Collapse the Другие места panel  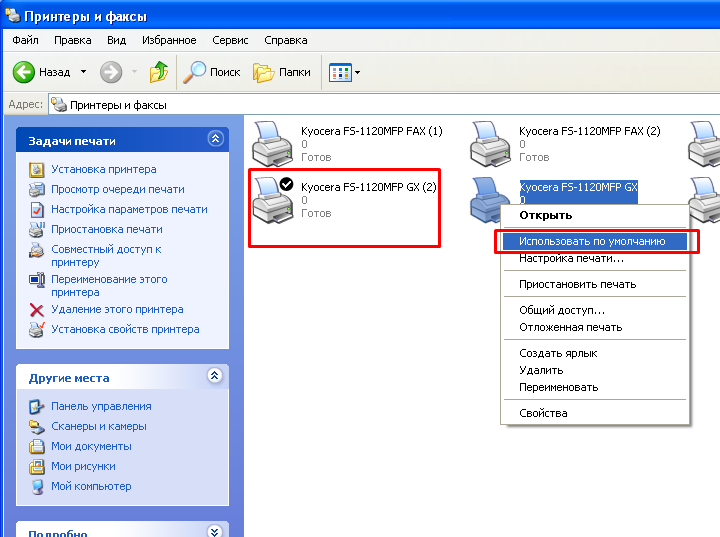214,376
